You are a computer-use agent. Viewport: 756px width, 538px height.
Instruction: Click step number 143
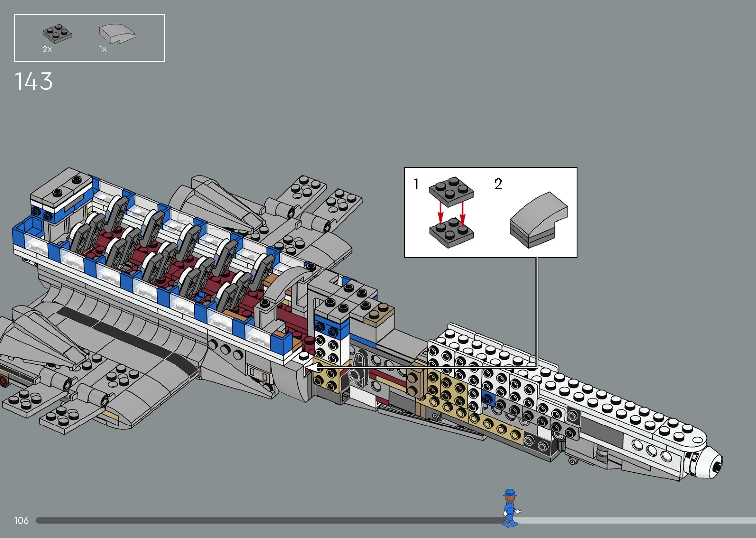click(33, 82)
